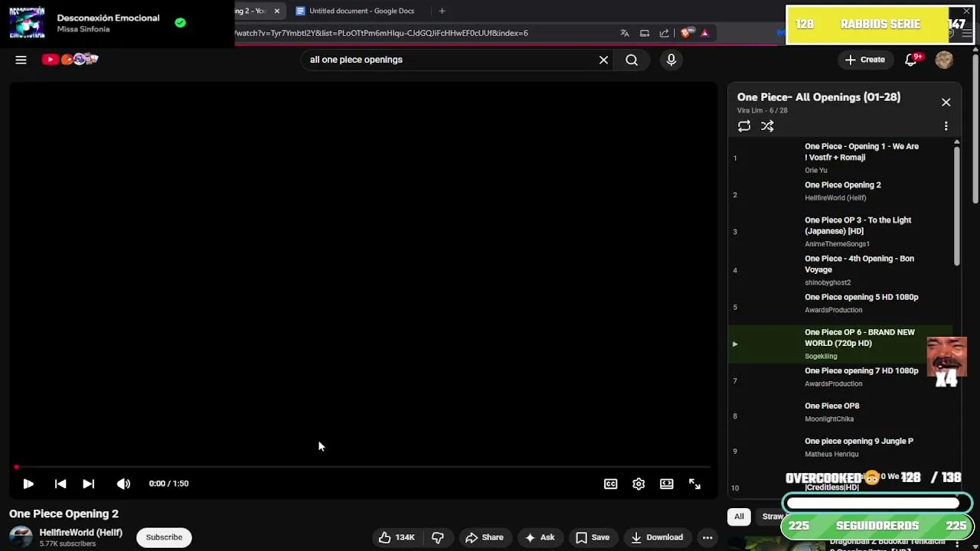Seek on the video progress bar
Screen dimensions: 980x551
[364, 467]
